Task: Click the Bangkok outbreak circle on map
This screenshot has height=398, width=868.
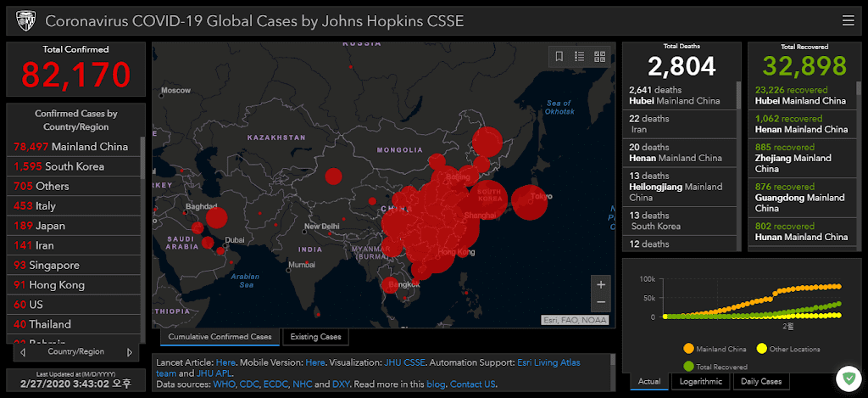Action: (390, 285)
